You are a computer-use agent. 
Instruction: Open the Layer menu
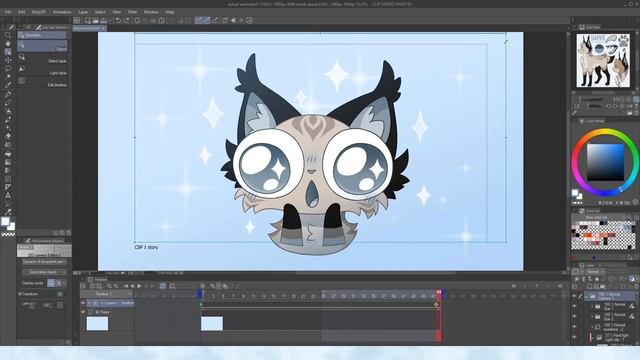(x=83, y=12)
